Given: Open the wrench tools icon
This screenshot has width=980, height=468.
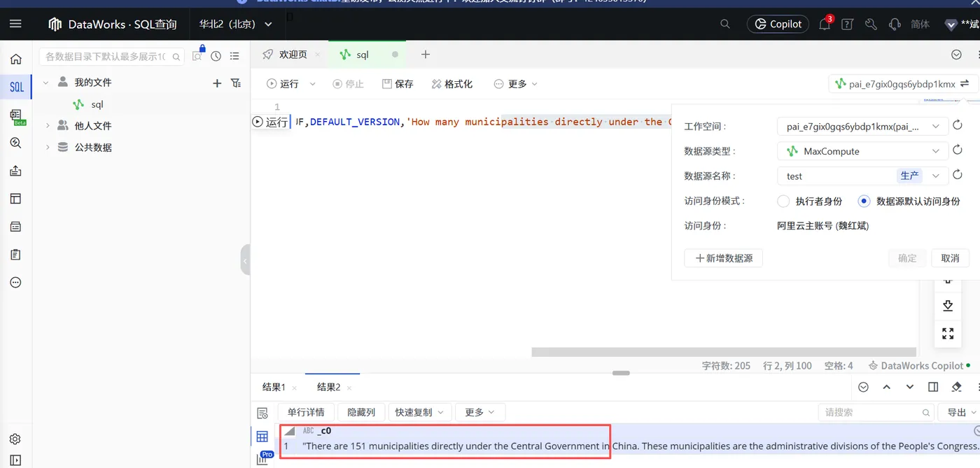Looking at the screenshot, I should pyautogui.click(x=871, y=24).
